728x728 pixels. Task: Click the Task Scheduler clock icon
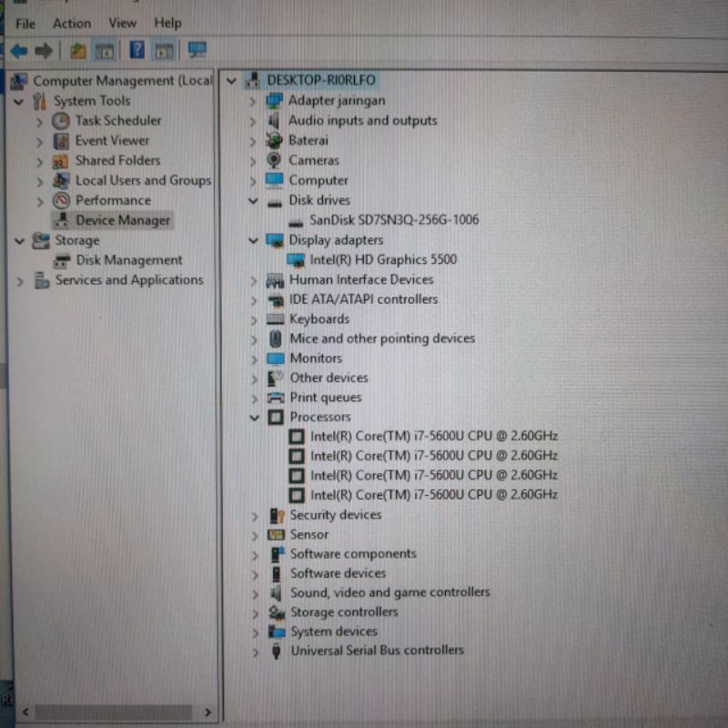click(x=61, y=121)
